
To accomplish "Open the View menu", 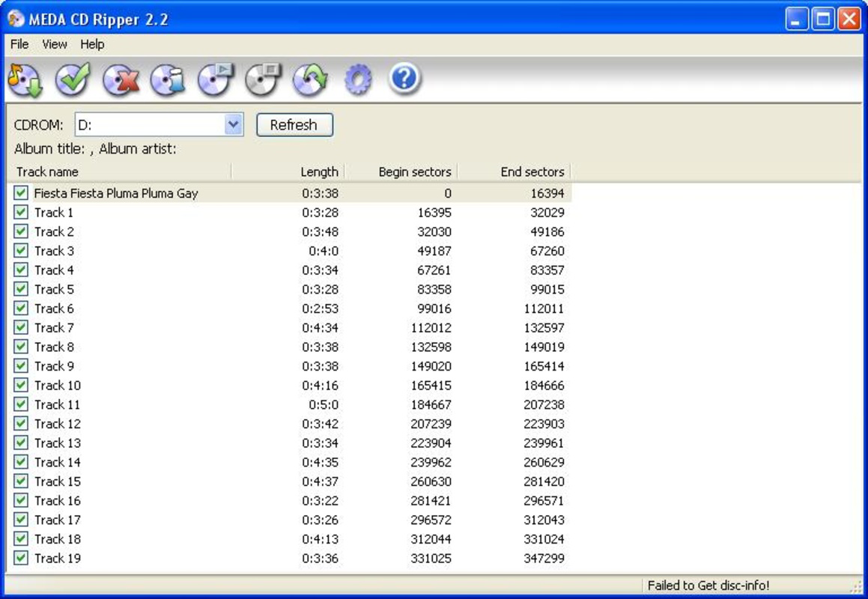I will pyautogui.click(x=54, y=44).
